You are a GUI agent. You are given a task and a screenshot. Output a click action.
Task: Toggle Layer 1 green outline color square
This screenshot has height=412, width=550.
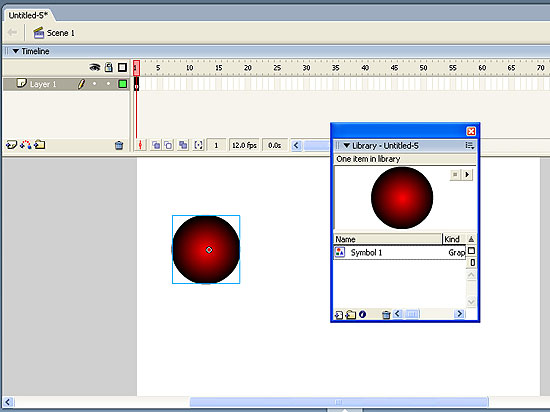122,84
